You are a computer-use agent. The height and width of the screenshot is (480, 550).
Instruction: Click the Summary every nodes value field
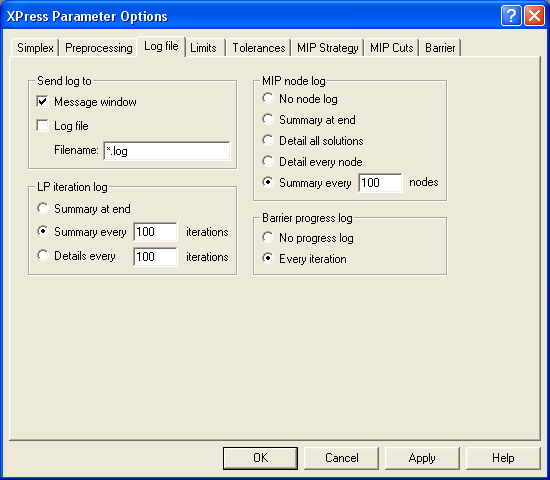381,182
